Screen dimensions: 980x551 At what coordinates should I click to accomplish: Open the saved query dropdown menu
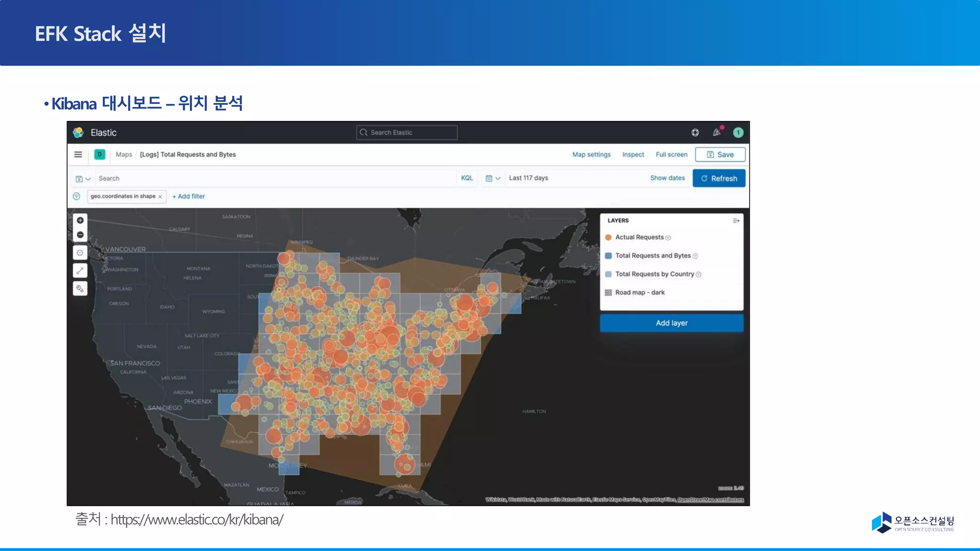click(83, 178)
